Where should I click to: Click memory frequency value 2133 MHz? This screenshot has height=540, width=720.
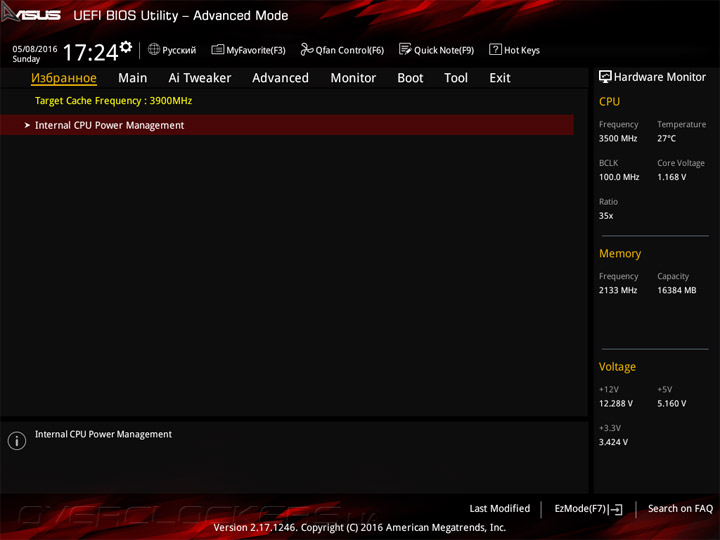click(618, 290)
